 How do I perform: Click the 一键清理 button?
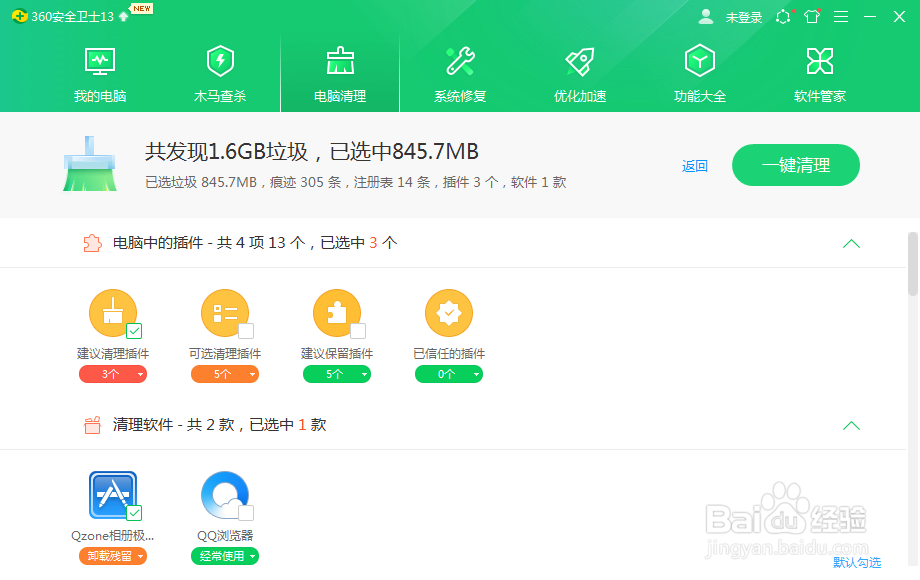pyautogui.click(x=796, y=165)
